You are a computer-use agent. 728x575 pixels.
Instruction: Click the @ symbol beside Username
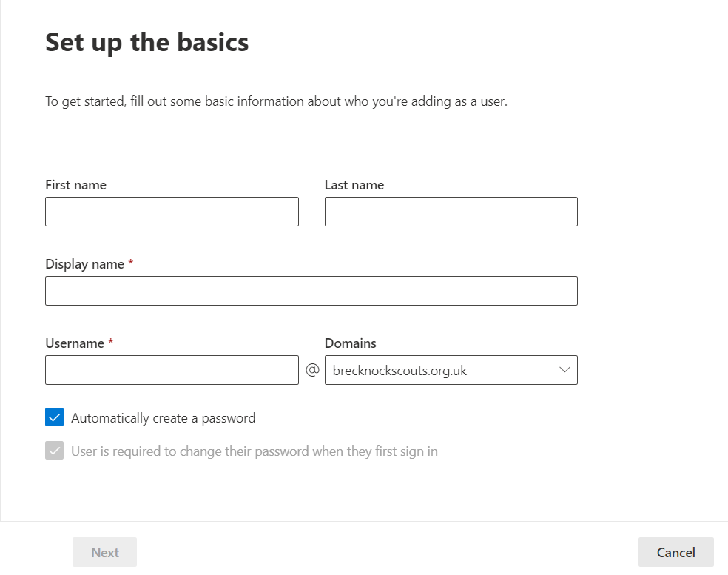pyautogui.click(x=312, y=370)
